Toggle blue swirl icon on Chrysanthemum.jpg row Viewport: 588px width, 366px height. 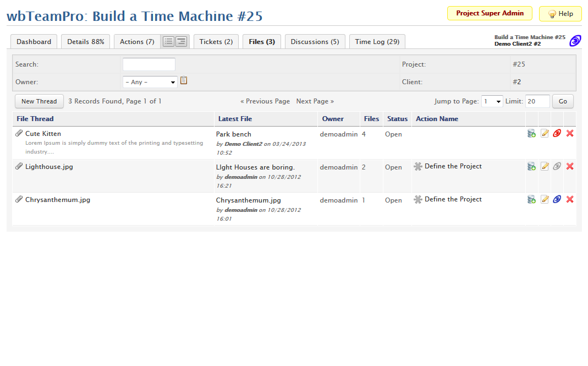point(557,199)
